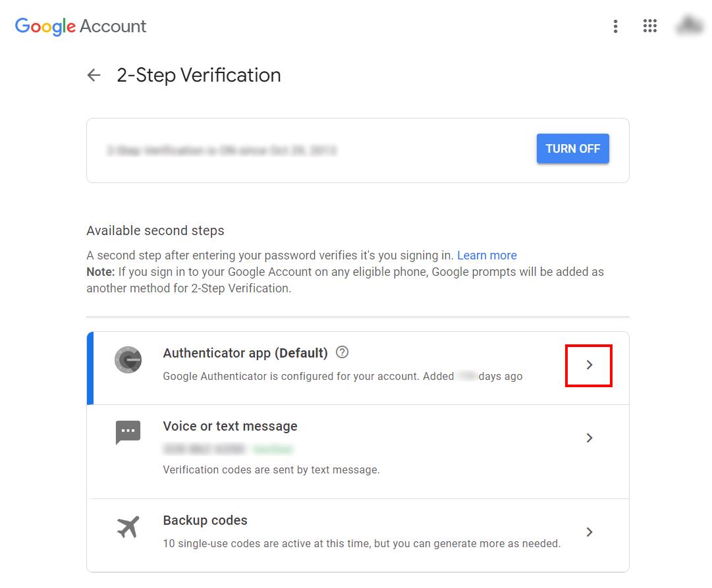Expand the Voice or text message chevron
The image size is (712, 588).
[x=589, y=438]
